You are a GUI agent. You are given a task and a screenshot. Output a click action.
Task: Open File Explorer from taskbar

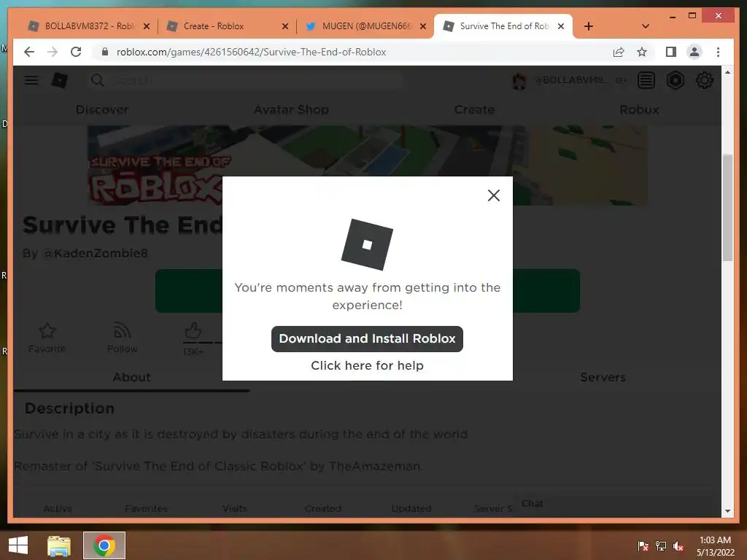pyautogui.click(x=59, y=545)
